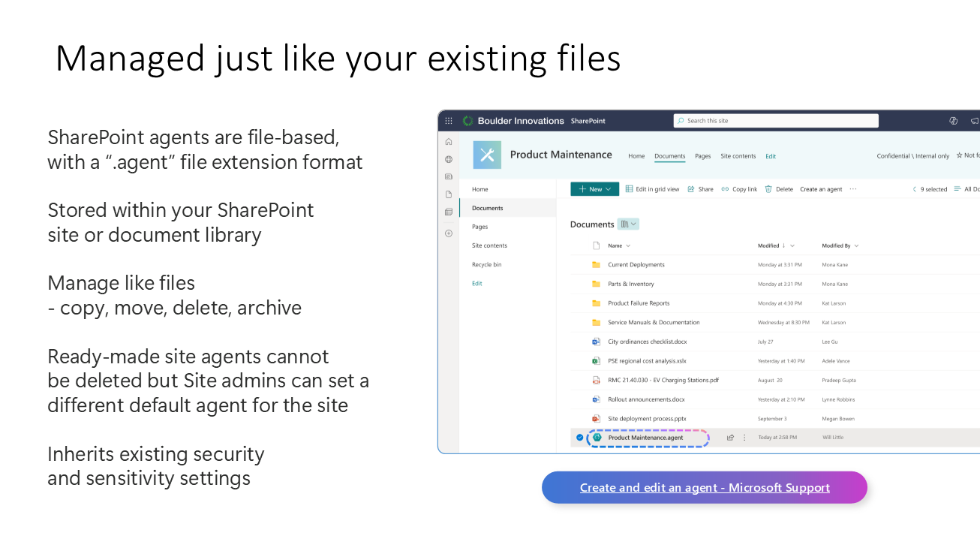Click the Product Failure Reports folder icon

point(596,303)
